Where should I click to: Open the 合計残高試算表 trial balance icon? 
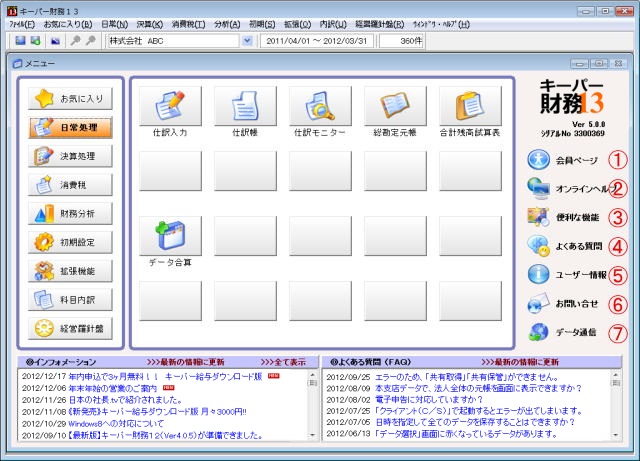(x=470, y=106)
